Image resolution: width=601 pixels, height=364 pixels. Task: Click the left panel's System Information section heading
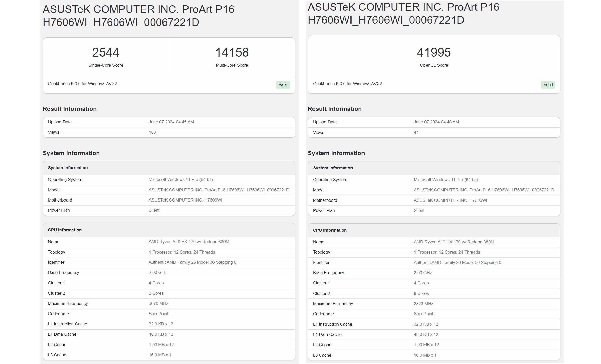click(x=71, y=153)
